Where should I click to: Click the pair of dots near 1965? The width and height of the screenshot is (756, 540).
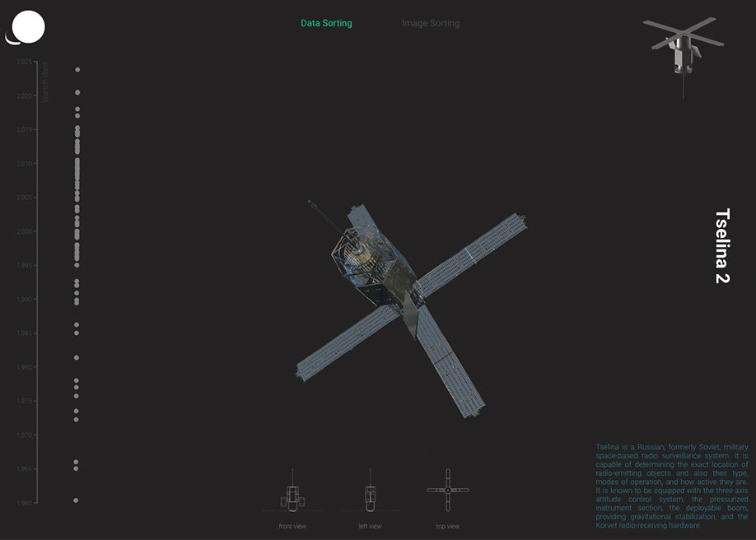(75, 467)
